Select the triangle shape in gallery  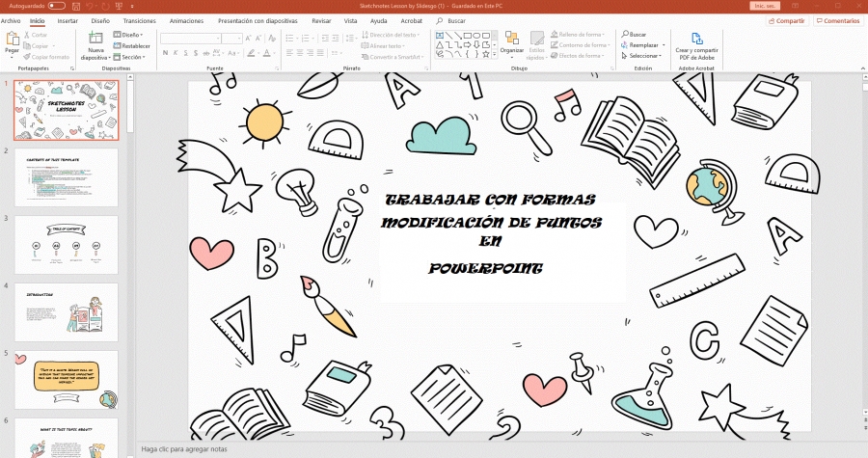(x=440, y=44)
